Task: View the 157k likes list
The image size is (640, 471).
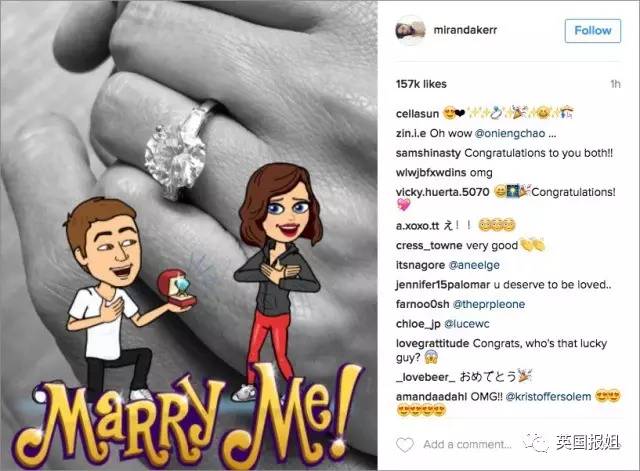Action: pyautogui.click(x=421, y=84)
